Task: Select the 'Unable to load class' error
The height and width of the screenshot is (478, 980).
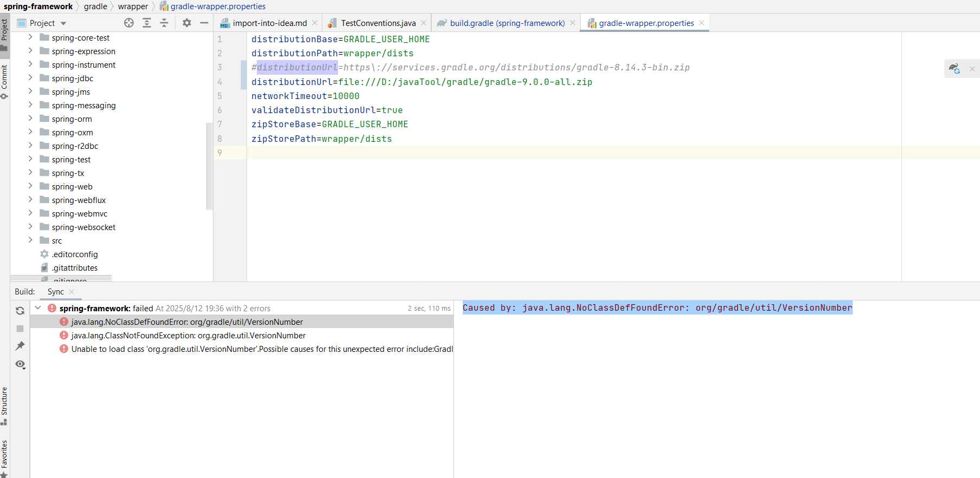Action: (x=242, y=349)
